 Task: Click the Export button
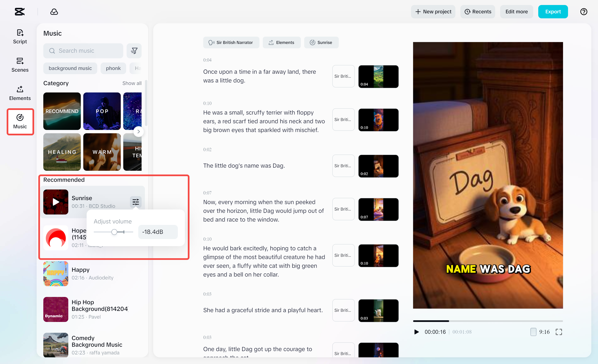click(x=553, y=12)
